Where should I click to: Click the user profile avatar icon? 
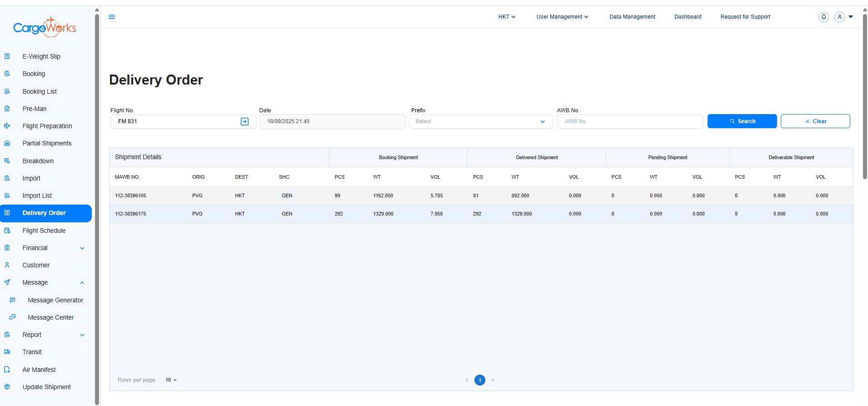click(x=839, y=17)
